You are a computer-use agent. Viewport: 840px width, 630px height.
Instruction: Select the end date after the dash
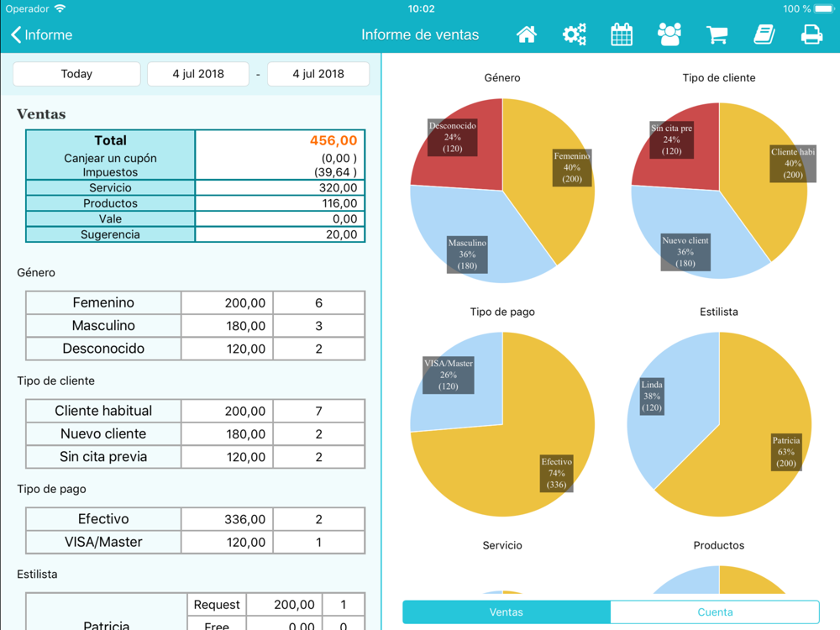tap(318, 74)
